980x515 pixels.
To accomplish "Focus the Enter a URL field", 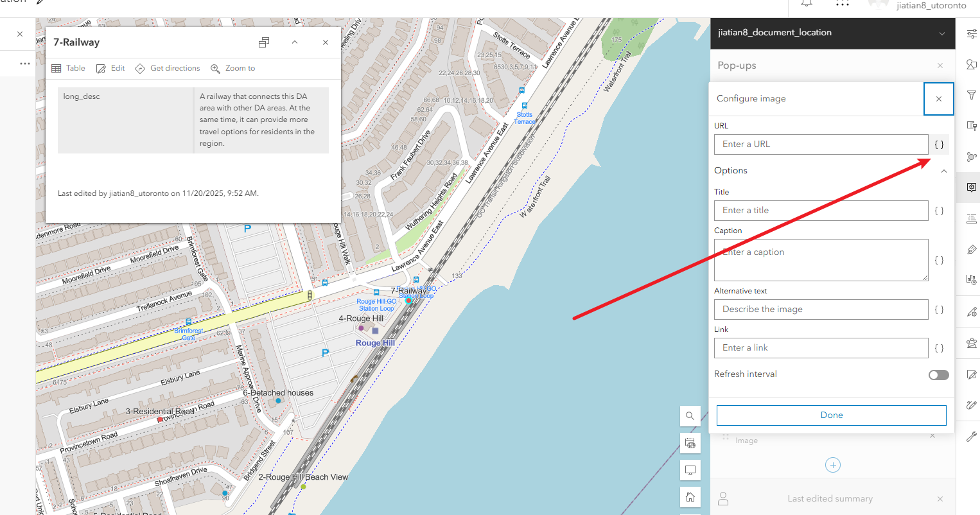I will pyautogui.click(x=821, y=144).
